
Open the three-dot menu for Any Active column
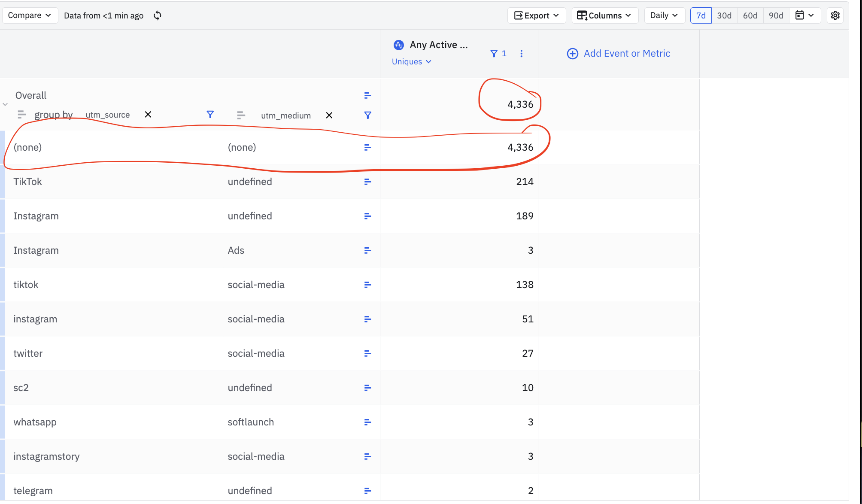[x=521, y=54]
